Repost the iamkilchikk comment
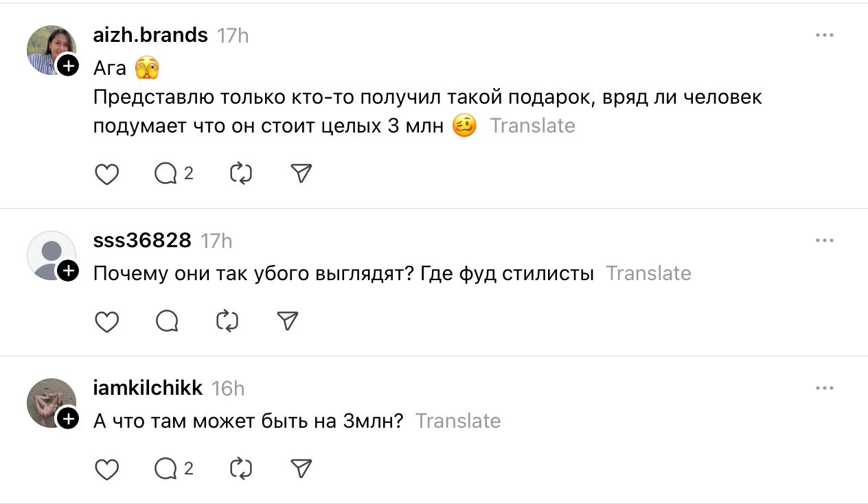The height and width of the screenshot is (504, 868). 240,469
